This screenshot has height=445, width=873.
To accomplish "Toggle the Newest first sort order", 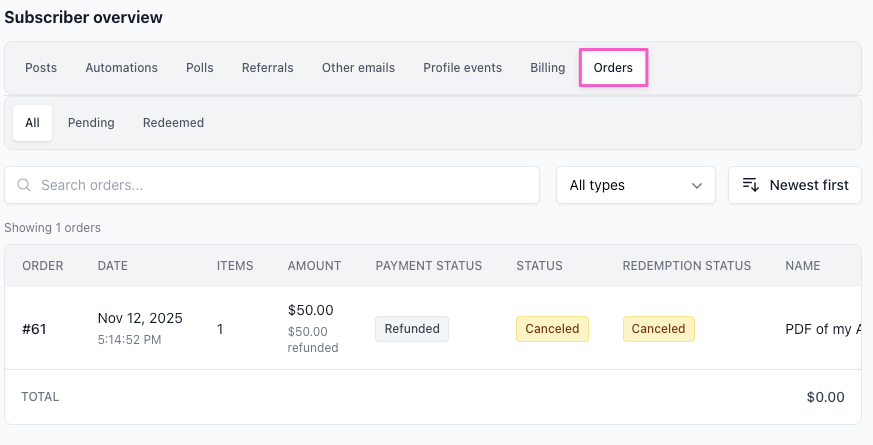I will [x=795, y=185].
